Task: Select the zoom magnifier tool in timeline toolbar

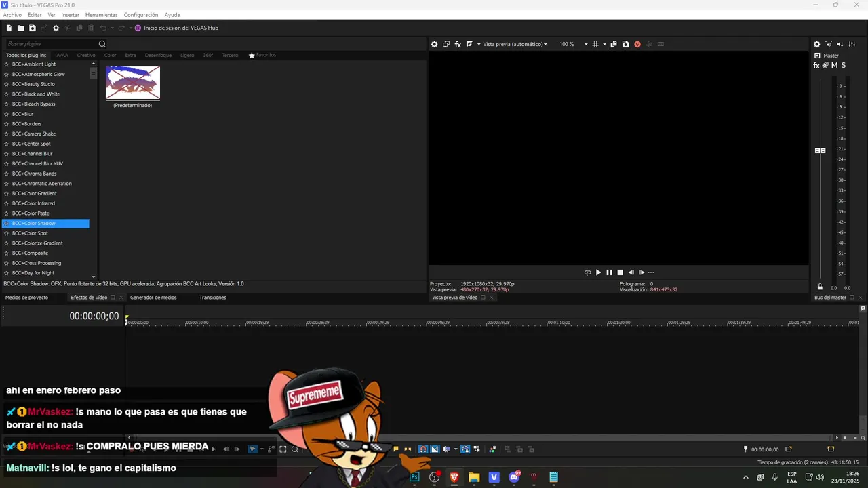Action: (295, 449)
